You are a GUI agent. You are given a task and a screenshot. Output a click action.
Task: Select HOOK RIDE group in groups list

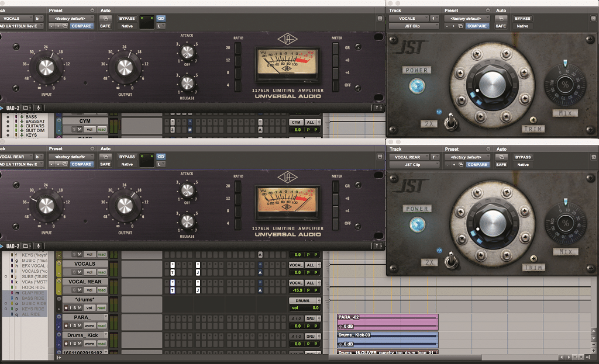tap(33, 287)
